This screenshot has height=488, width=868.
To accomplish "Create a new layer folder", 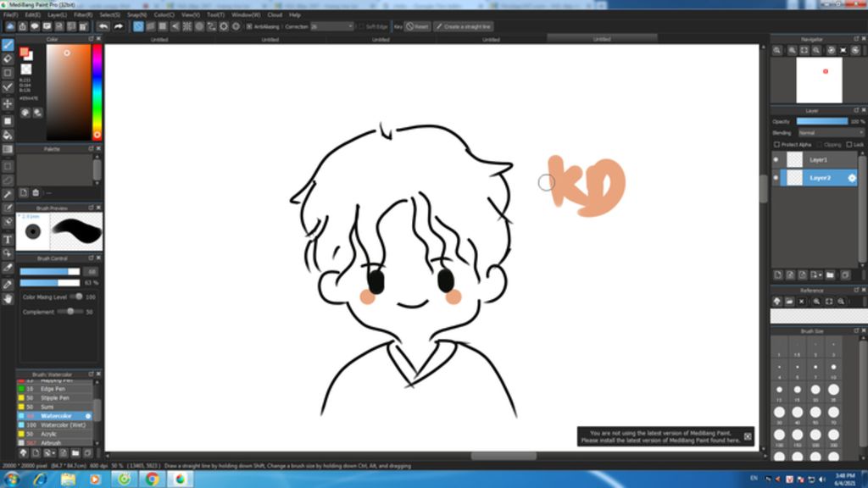I will (830, 275).
